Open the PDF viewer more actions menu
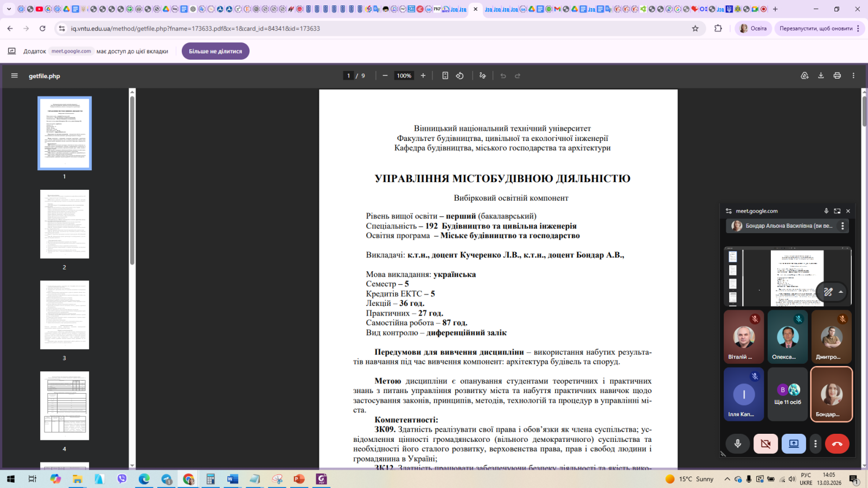The image size is (868, 488). pyautogui.click(x=853, y=76)
